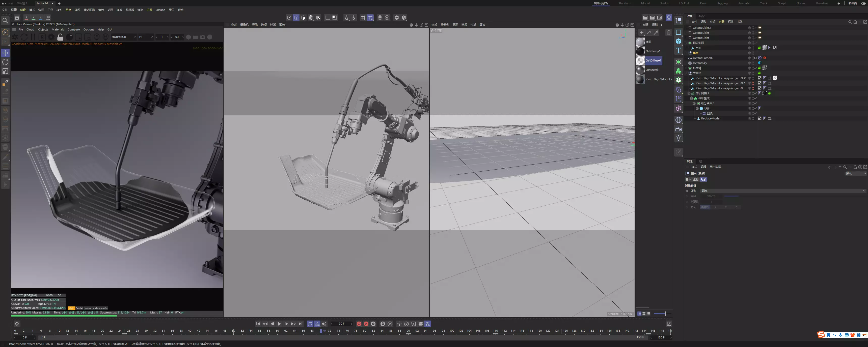The image size is (868, 347).
Task: Toggle Y axis lock
Action: point(33,17)
